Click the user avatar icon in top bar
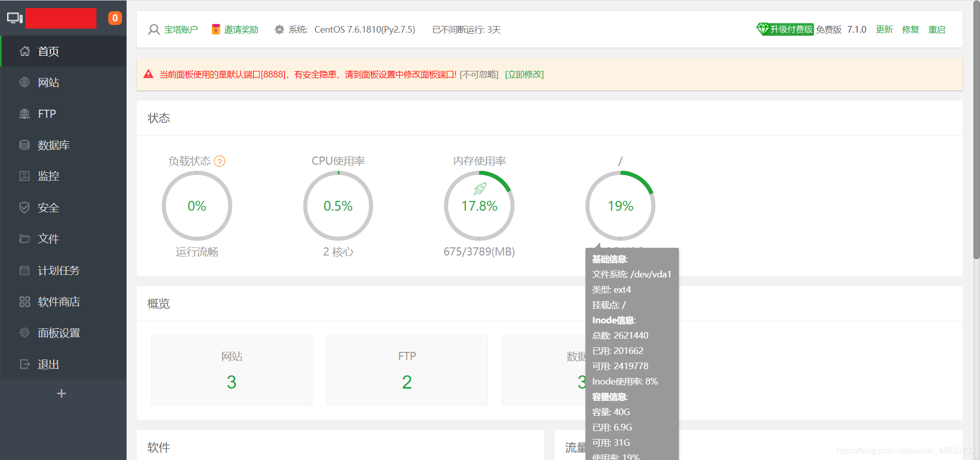 point(154,30)
